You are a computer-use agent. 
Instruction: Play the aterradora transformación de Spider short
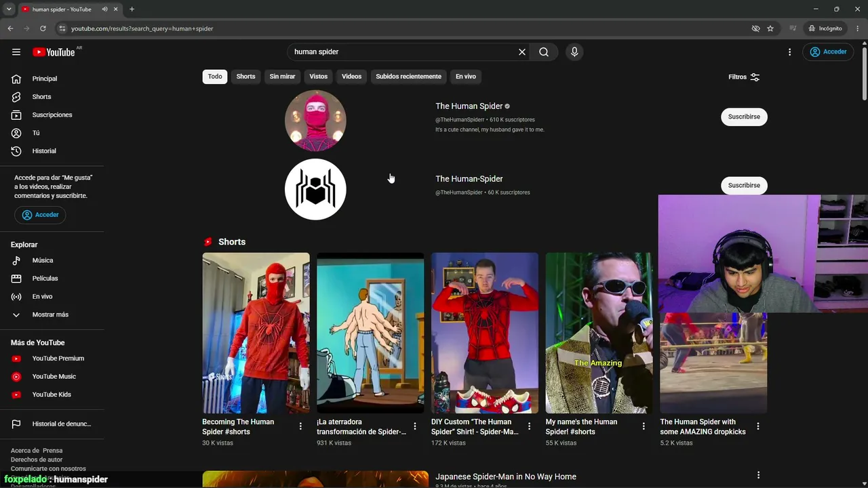pyautogui.click(x=370, y=333)
